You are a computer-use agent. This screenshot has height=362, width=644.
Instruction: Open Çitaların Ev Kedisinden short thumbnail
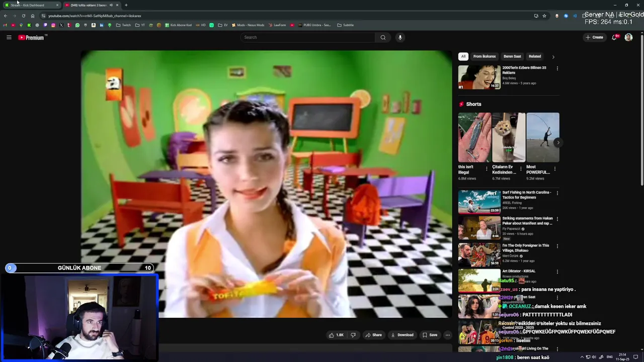509,137
